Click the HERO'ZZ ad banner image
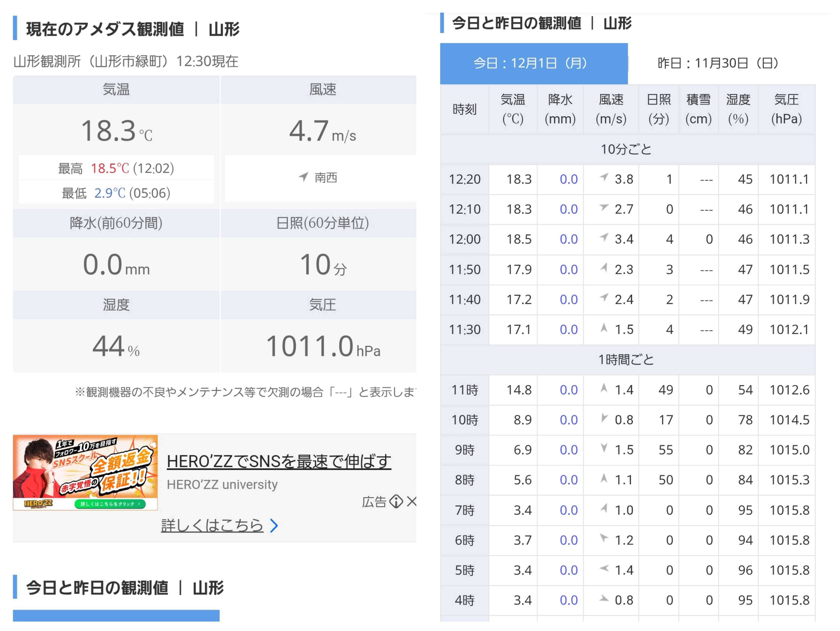The image size is (840, 631). coord(85,472)
